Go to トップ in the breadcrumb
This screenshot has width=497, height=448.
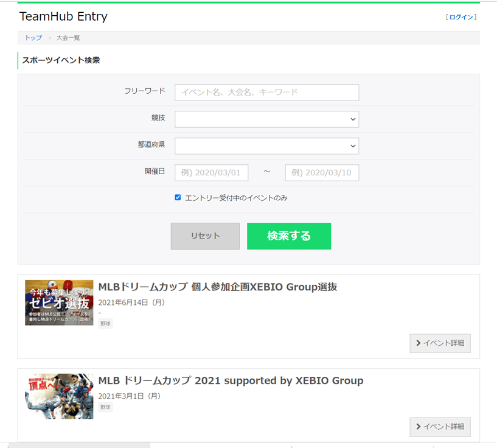[33, 38]
